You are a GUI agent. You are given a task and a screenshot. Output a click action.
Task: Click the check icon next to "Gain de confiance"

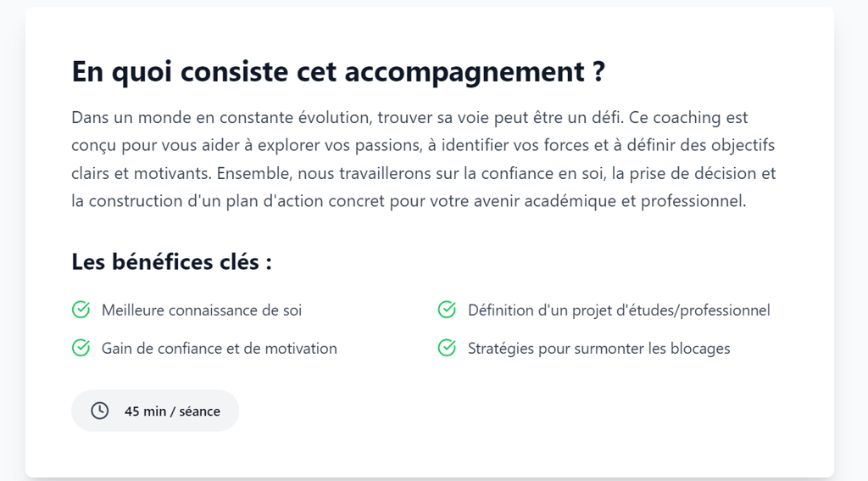pyautogui.click(x=81, y=348)
